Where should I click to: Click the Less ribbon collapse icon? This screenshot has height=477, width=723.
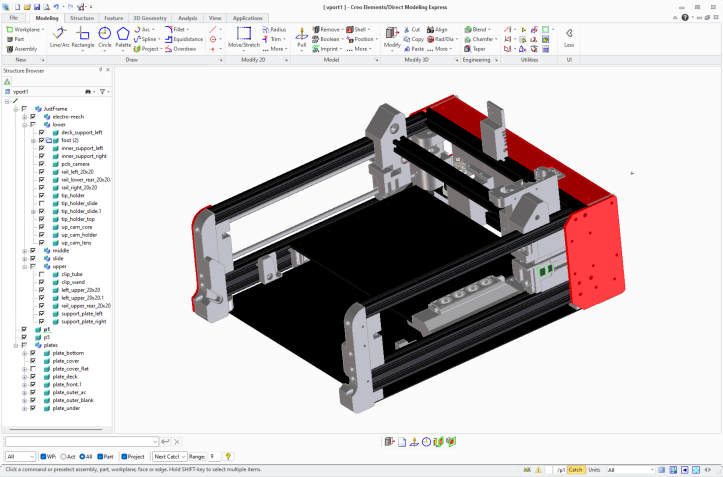(x=569, y=38)
